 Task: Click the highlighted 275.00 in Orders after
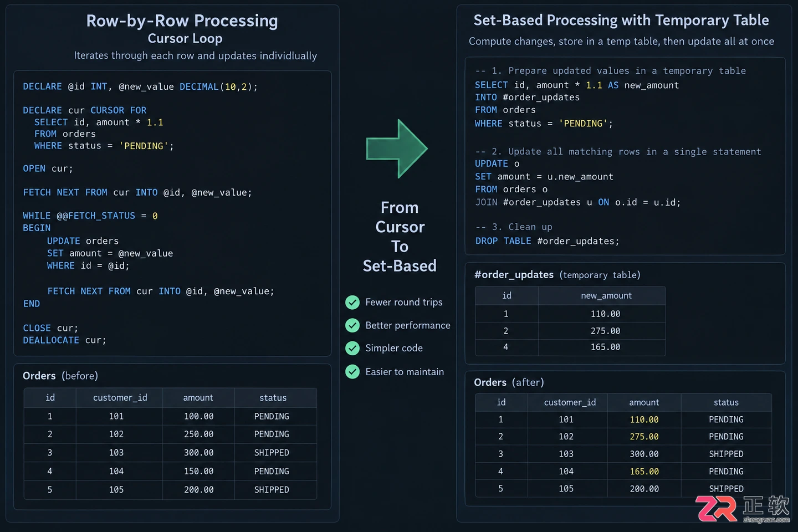644,437
